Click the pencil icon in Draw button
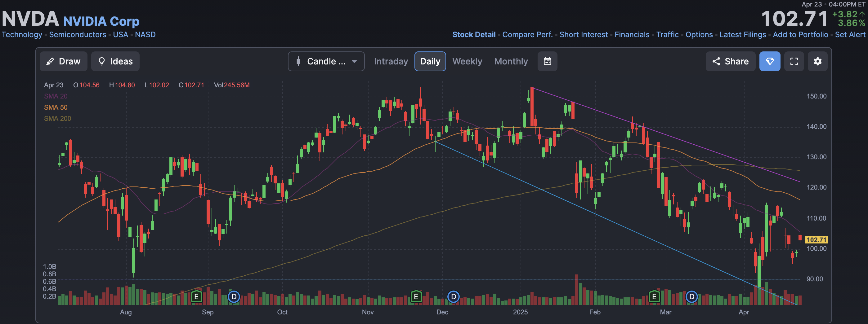The image size is (868, 324). click(x=50, y=62)
